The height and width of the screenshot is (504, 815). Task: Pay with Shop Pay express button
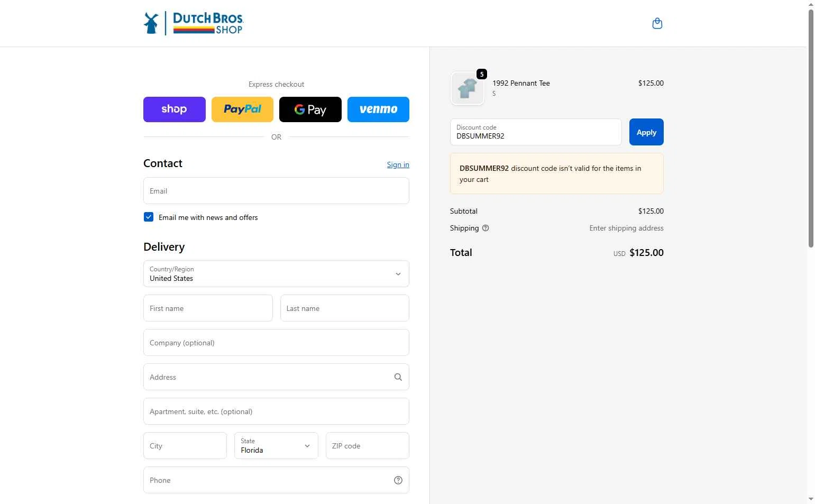click(175, 109)
